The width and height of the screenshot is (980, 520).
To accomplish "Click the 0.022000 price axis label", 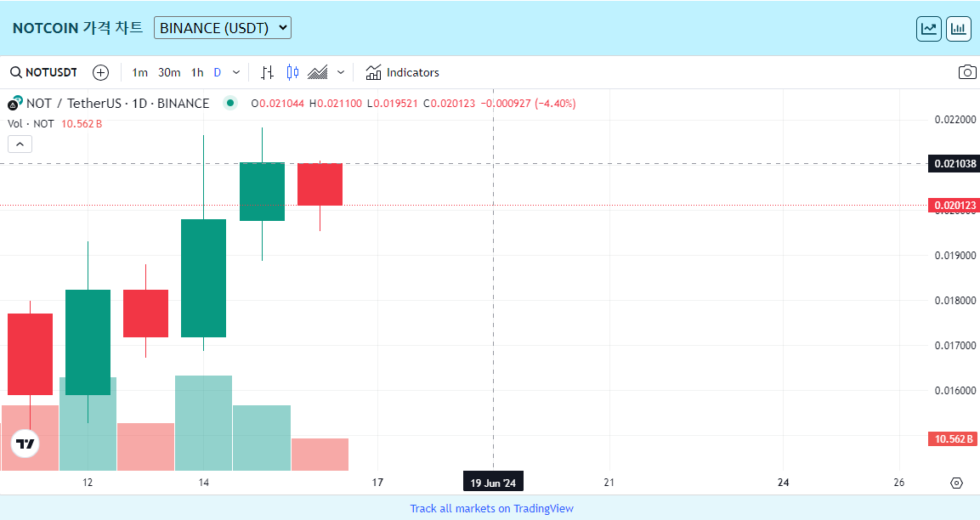I will (x=955, y=119).
